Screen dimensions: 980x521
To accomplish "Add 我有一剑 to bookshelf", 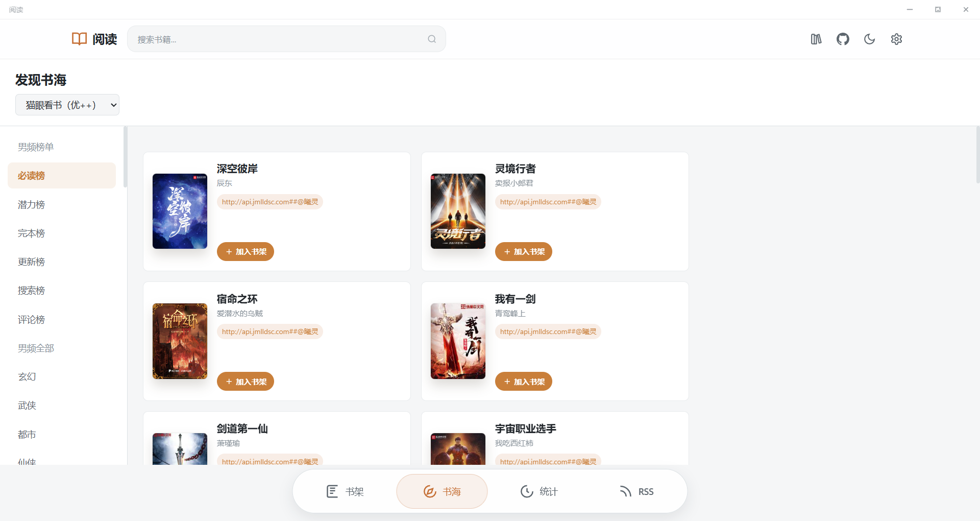I will click(x=524, y=382).
